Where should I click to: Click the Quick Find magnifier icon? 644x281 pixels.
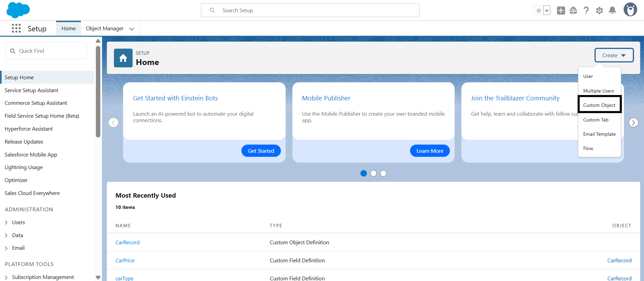pos(13,51)
